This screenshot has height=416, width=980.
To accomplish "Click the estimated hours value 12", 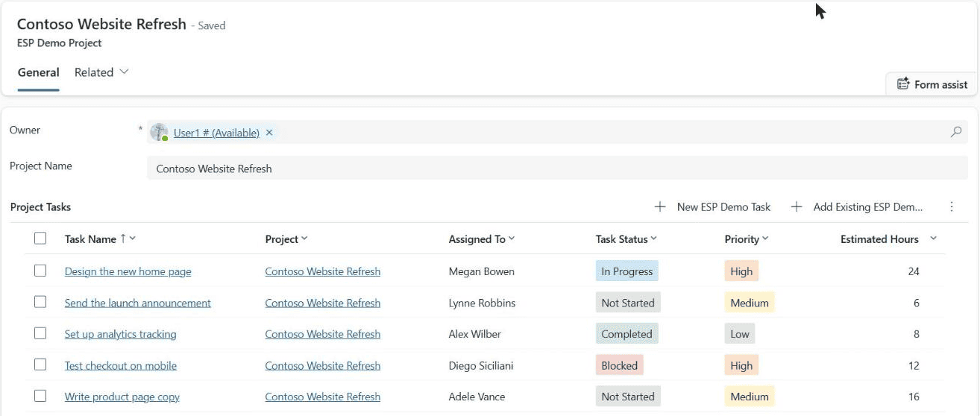I will 914,365.
